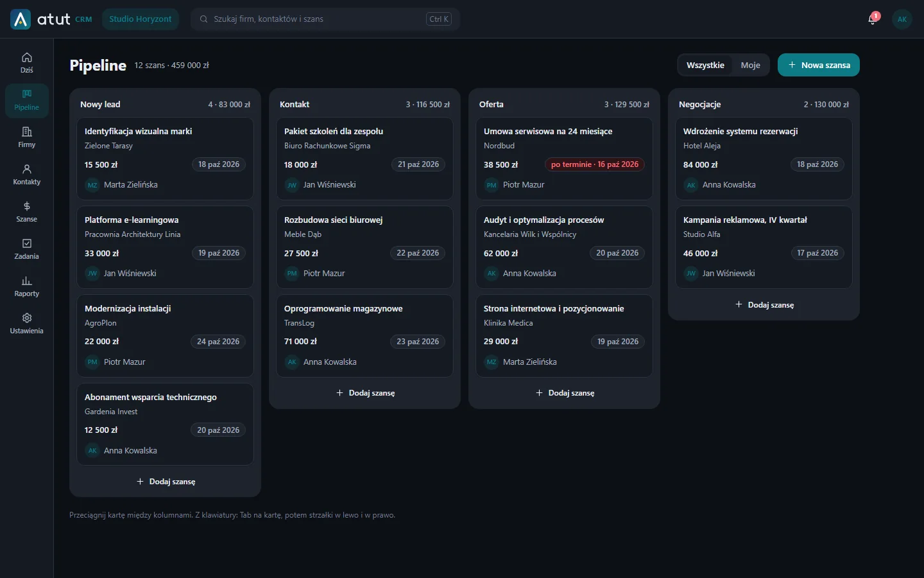Open Platforma e-learningowa card title
The height and width of the screenshot is (578, 924).
pos(132,220)
